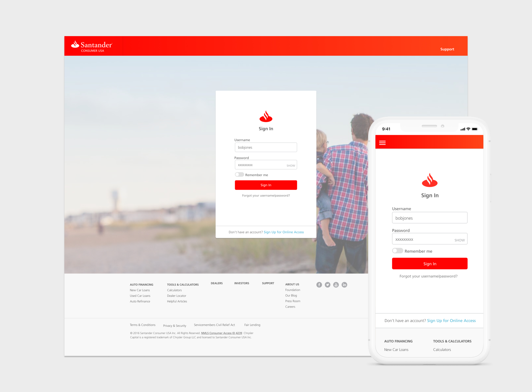Reveal password with mobile SHOW control
Image resolution: width=532 pixels, height=392 pixels.
pos(459,240)
